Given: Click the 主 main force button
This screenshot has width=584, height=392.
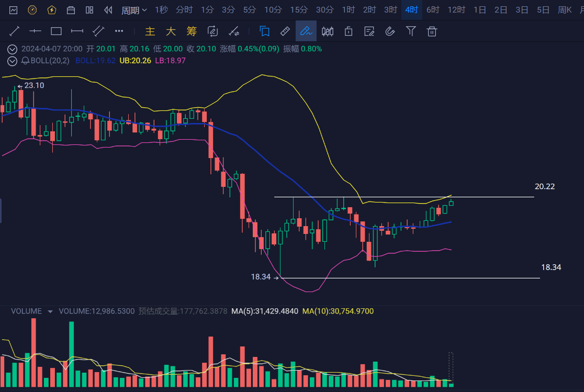Looking at the screenshot, I should (150, 31).
